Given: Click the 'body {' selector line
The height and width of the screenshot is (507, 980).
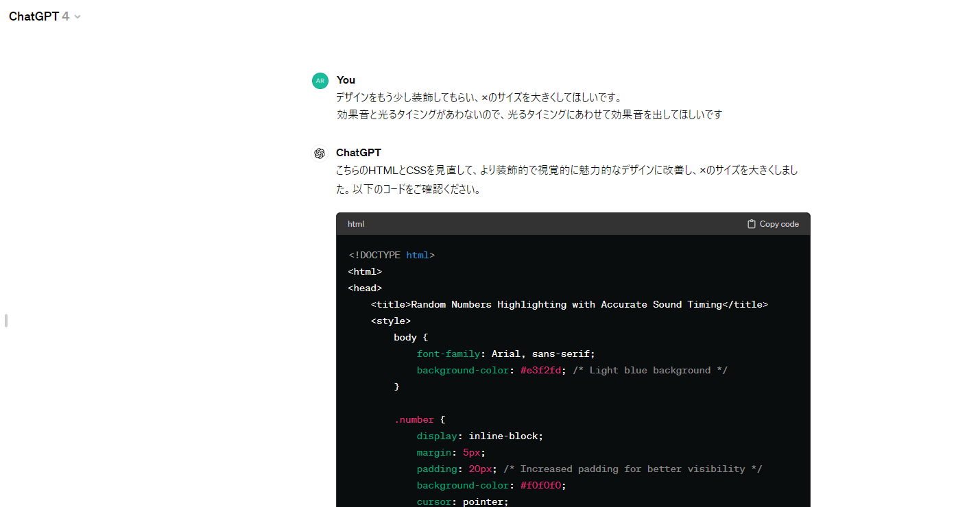Looking at the screenshot, I should [x=411, y=337].
